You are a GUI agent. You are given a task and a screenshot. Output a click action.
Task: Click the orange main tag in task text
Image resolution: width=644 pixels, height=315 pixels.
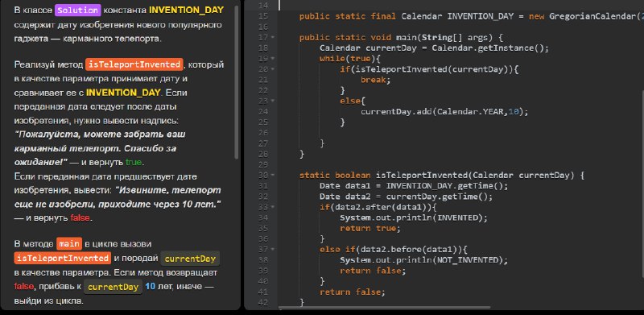point(69,244)
